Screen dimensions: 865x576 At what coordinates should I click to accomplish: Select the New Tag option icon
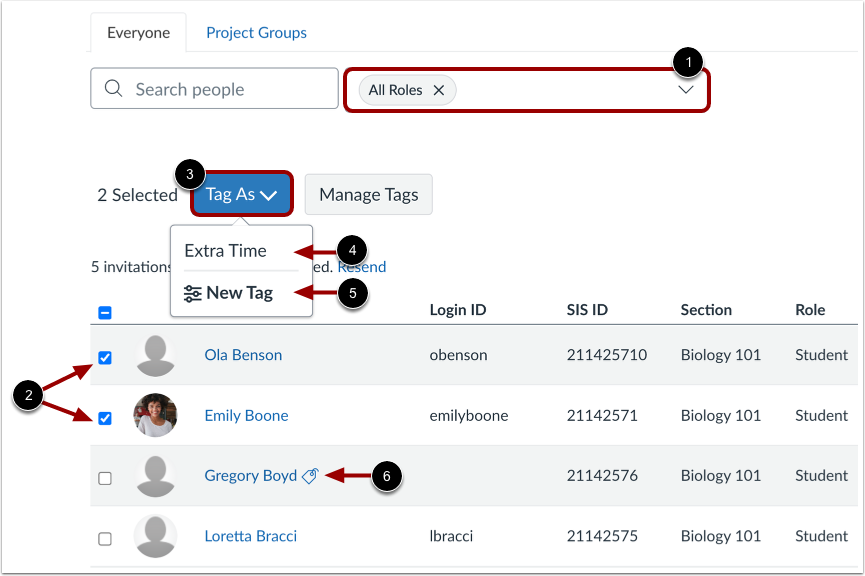tap(191, 293)
